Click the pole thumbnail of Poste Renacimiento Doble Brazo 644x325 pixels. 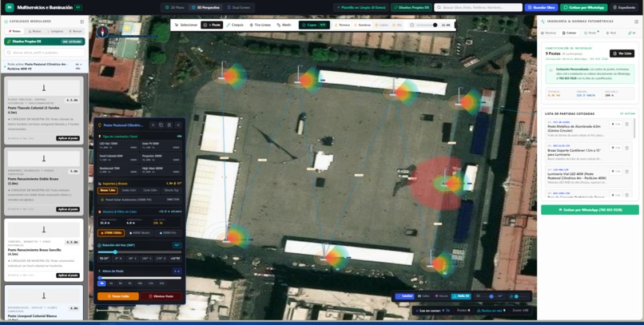click(x=43, y=158)
